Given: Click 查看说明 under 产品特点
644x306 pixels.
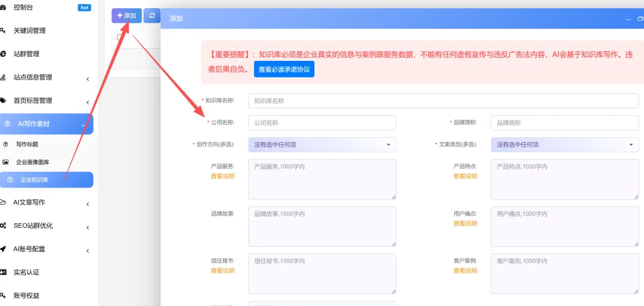Looking at the screenshot, I should (x=465, y=176).
